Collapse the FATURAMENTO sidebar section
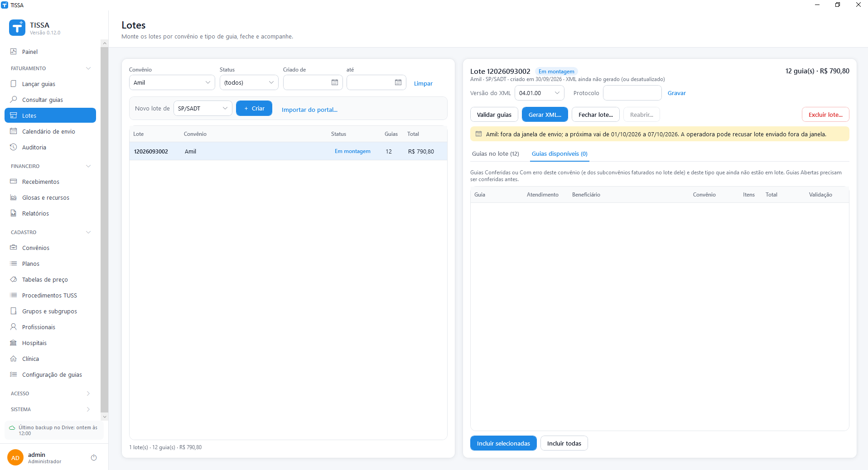This screenshot has width=868, height=470. [x=88, y=68]
